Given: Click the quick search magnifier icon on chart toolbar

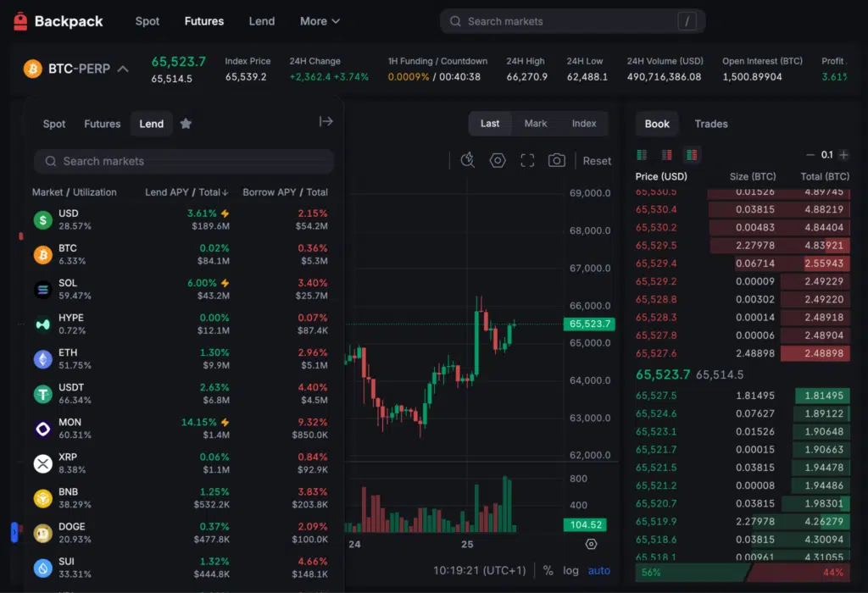Looking at the screenshot, I should coord(467,160).
